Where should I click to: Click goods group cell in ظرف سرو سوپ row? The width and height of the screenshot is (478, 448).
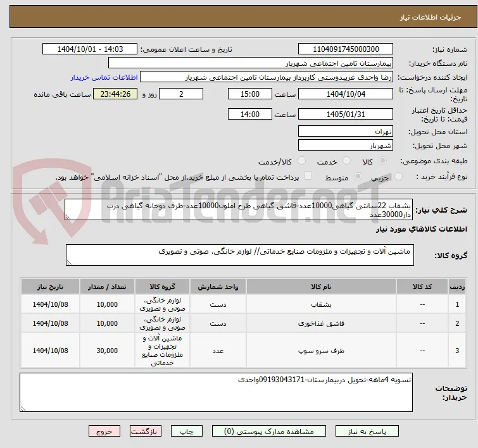click(162, 351)
